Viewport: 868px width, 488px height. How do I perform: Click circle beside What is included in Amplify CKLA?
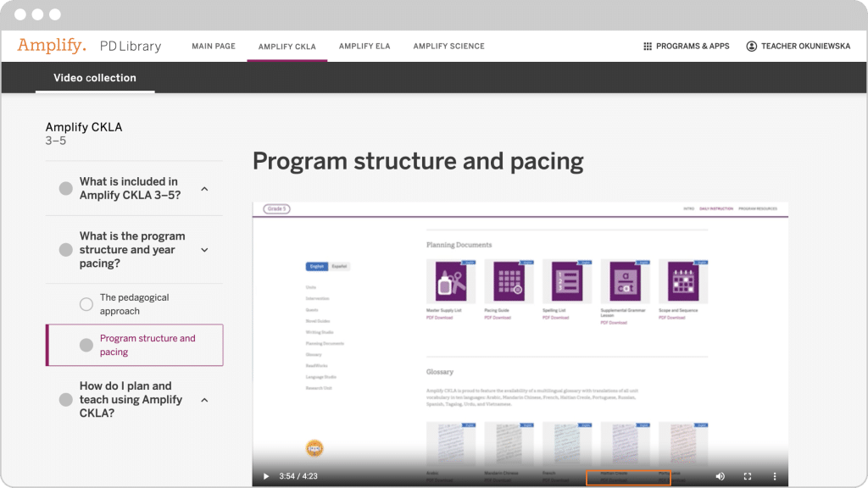[66, 189]
